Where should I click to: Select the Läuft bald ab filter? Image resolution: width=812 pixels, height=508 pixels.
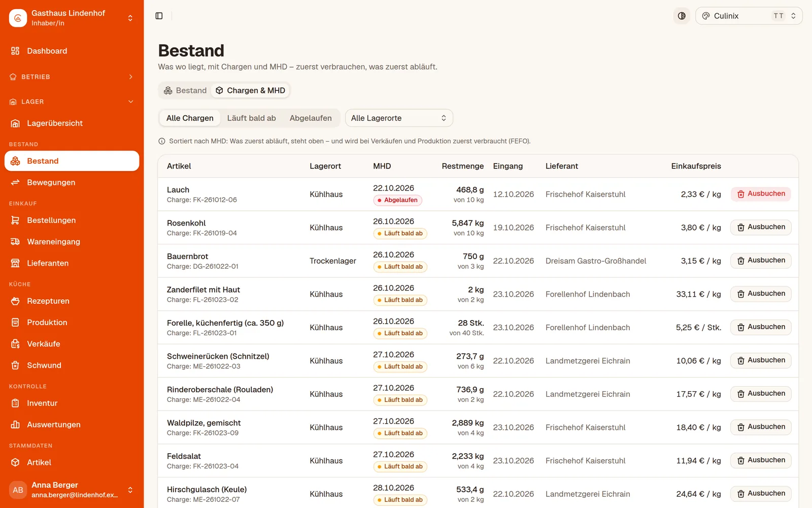(251, 118)
